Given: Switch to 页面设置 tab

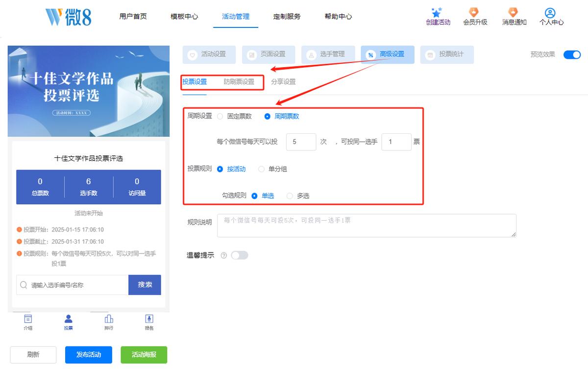Looking at the screenshot, I should pos(269,54).
